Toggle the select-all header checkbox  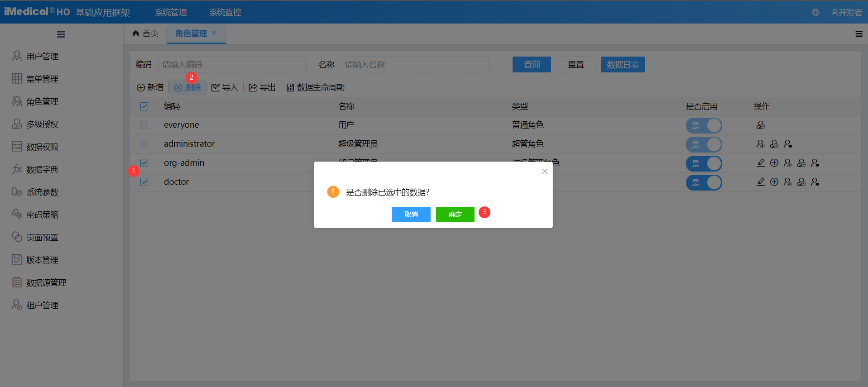144,106
